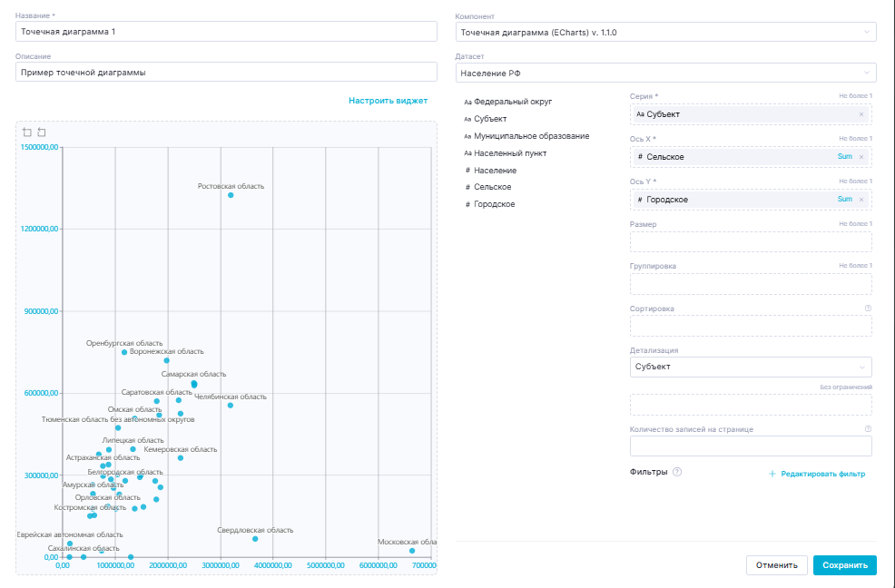Change Sum aggregation for Сельское

coord(844,157)
